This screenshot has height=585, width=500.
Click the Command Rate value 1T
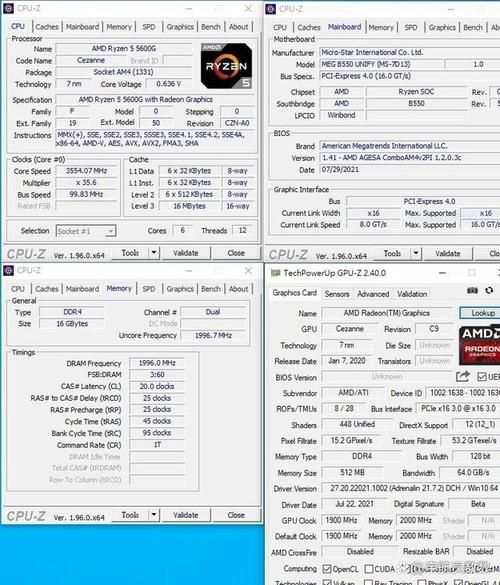(x=157, y=445)
